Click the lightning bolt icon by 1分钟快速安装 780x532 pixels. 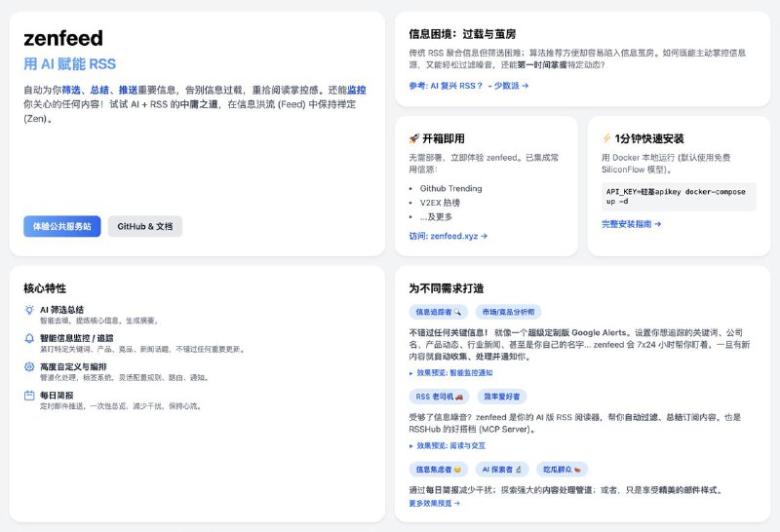606,138
